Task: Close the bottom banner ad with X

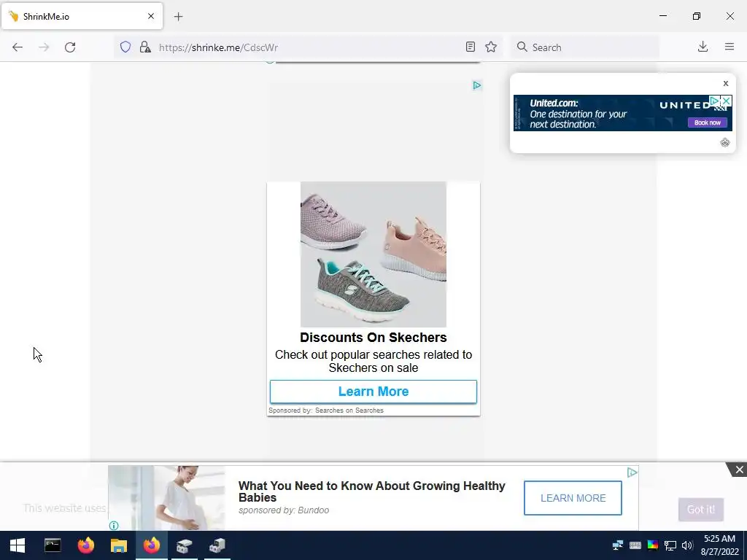Action: (739, 470)
